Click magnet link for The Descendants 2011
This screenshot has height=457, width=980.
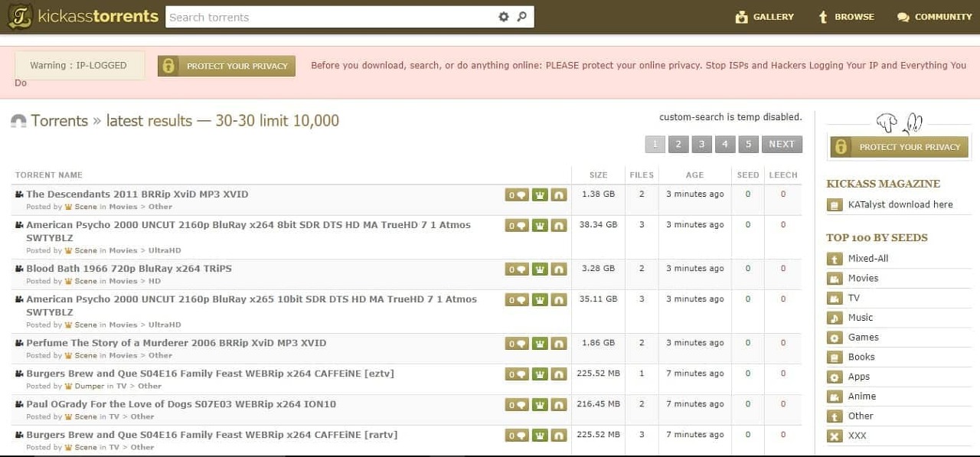559,195
